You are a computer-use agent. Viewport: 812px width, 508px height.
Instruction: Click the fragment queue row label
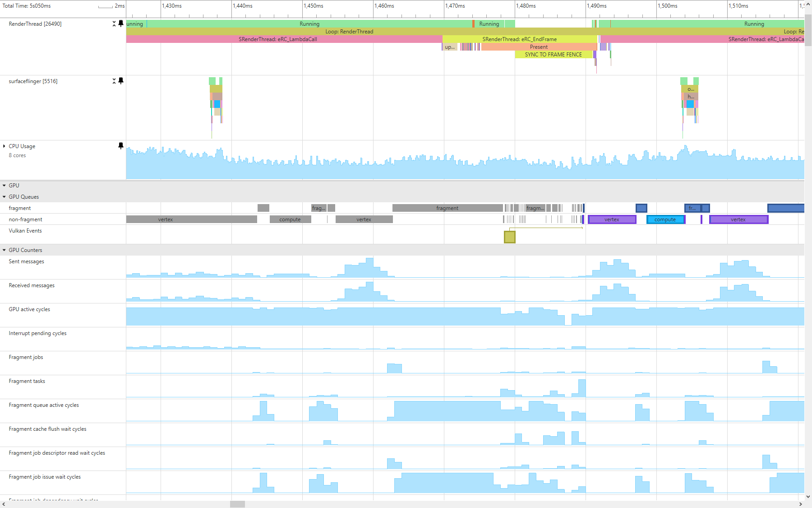[x=20, y=208]
